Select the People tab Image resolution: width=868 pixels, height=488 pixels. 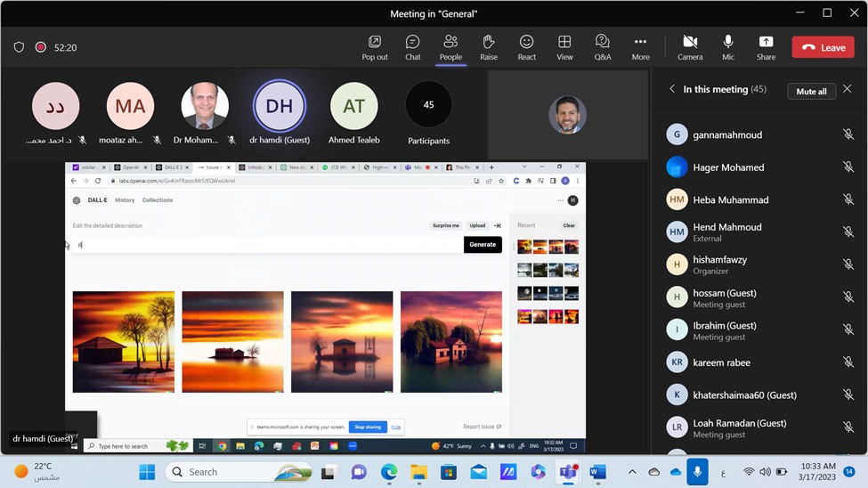[x=450, y=47]
